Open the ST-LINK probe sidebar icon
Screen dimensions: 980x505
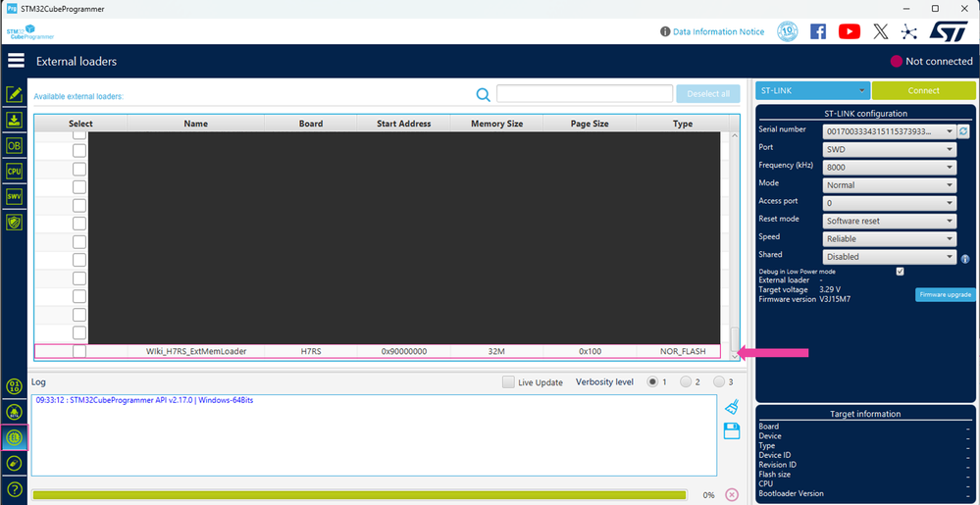(x=14, y=464)
